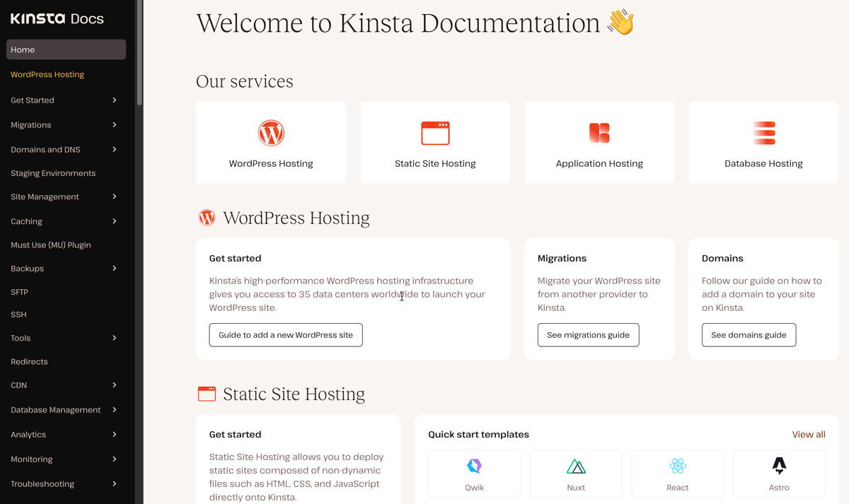
Task: Select the Qwik quick start template icon
Action: (474, 466)
